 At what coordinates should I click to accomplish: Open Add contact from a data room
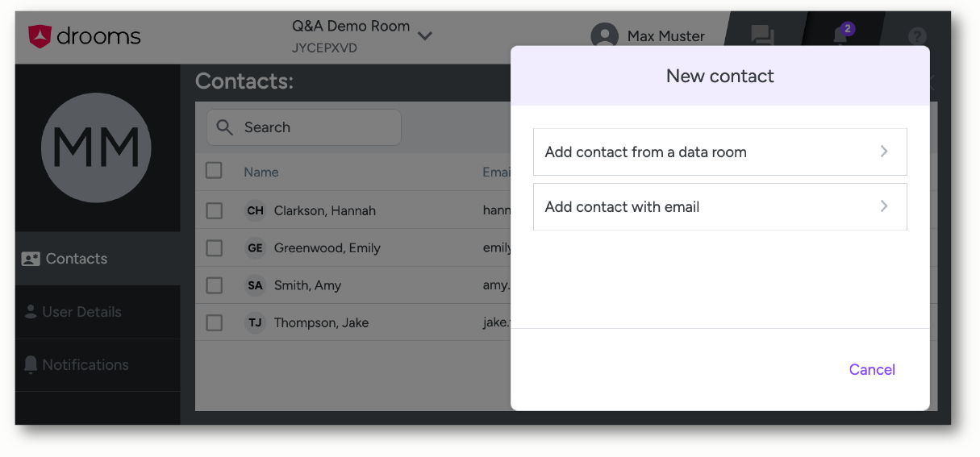tap(719, 152)
